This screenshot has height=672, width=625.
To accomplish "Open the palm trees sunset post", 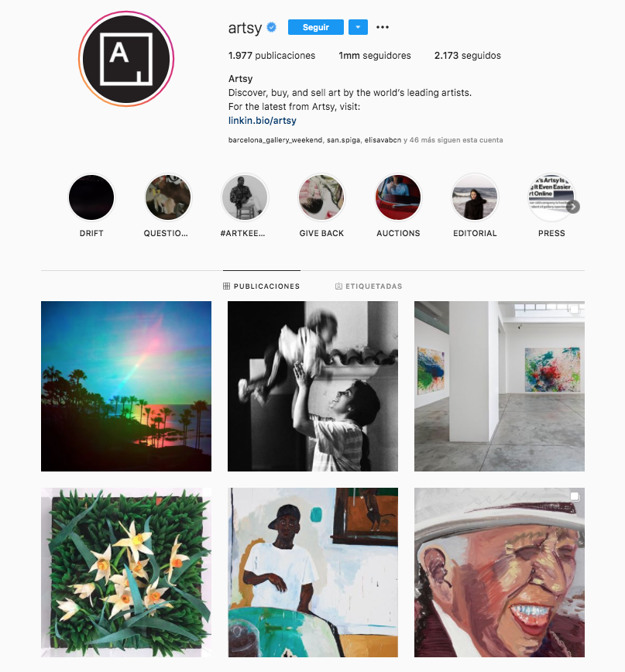I will (x=126, y=386).
